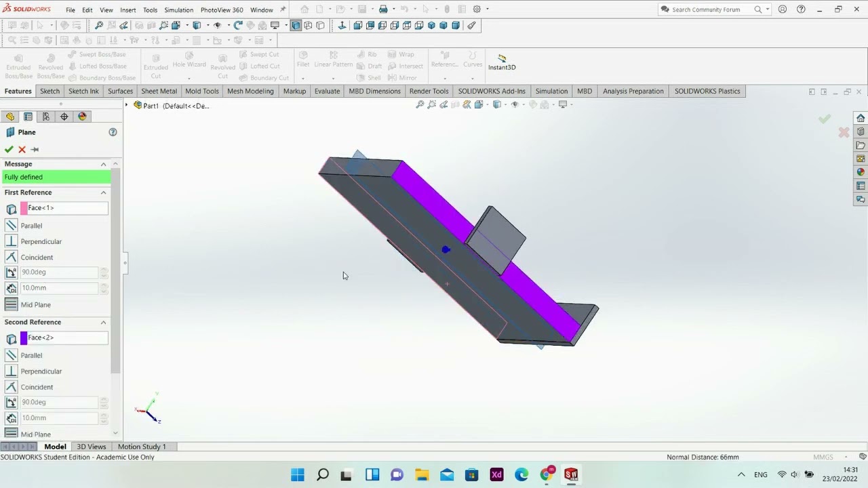The image size is (868, 488).
Task: Click the Face<2> second reference selection box
Action: tap(64, 338)
